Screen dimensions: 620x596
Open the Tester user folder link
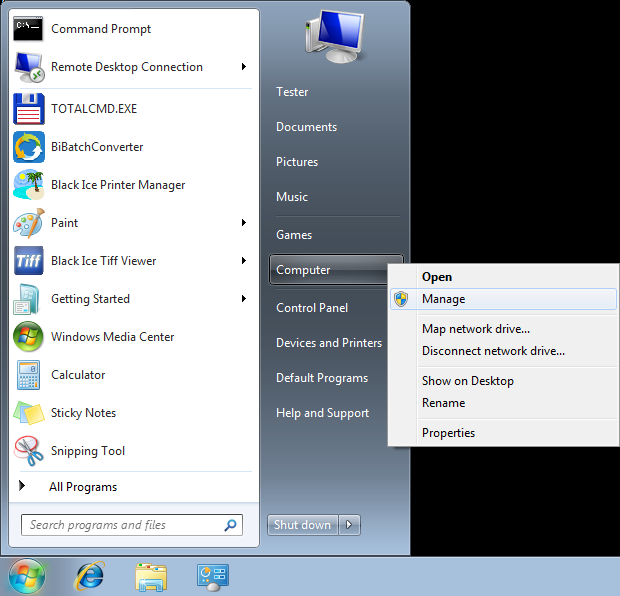click(x=292, y=92)
